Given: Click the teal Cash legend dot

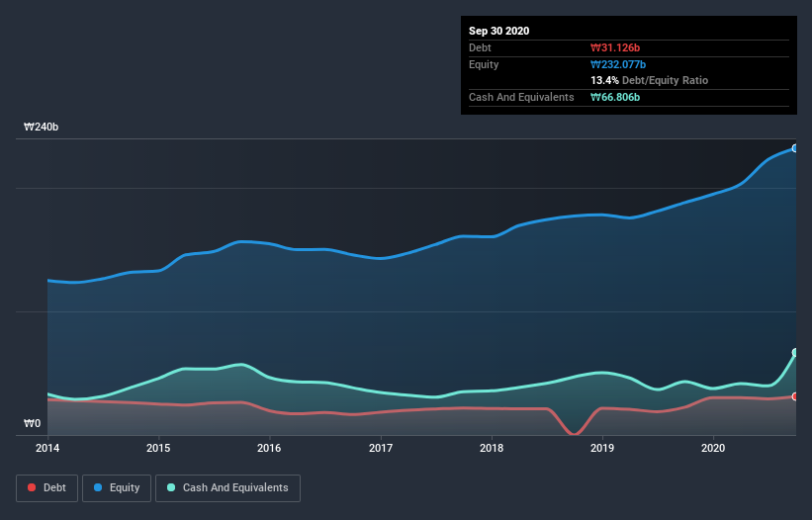Looking at the screenshot, I should coord(172,487).
